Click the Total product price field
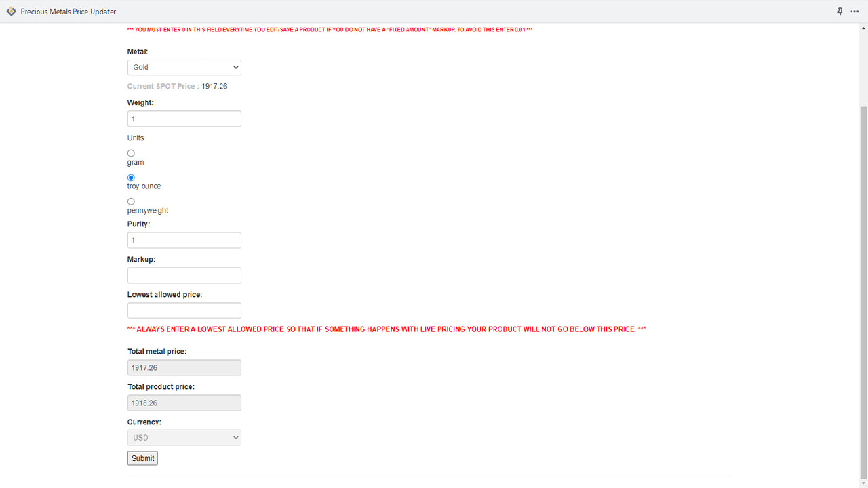 [x=184, y=403]
